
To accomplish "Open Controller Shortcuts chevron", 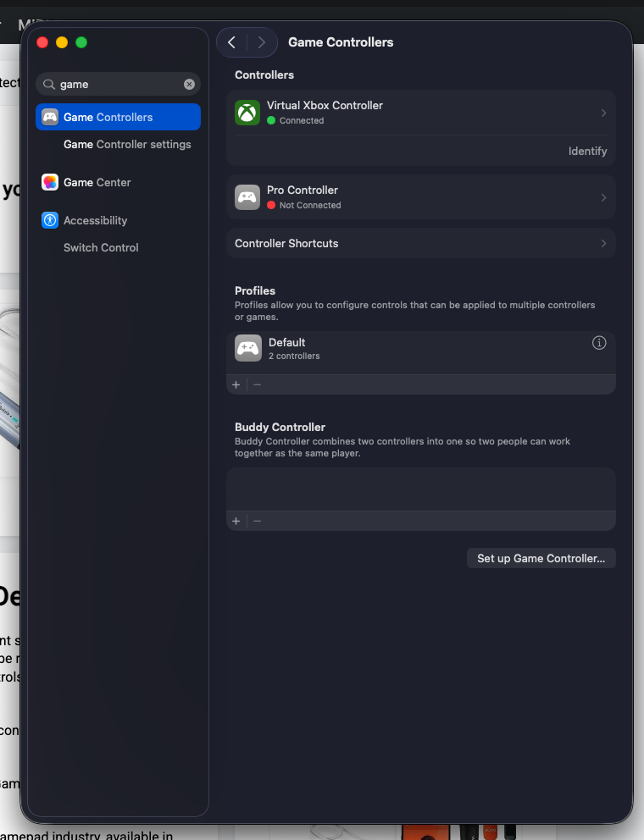I will pos(603,243).
